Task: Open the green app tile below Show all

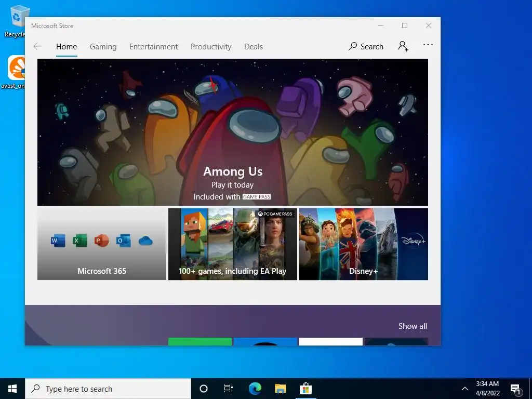Action: (x=200, y=342)
